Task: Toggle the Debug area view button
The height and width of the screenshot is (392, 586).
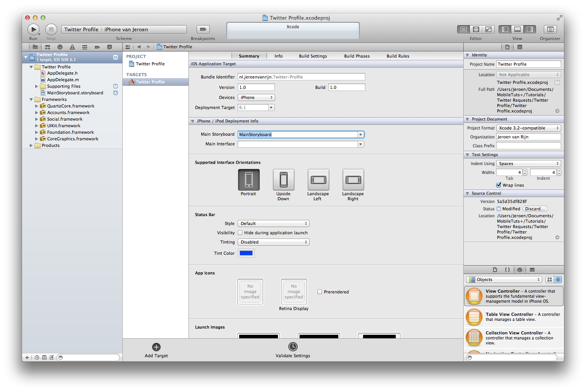Action: coord(517,29)
